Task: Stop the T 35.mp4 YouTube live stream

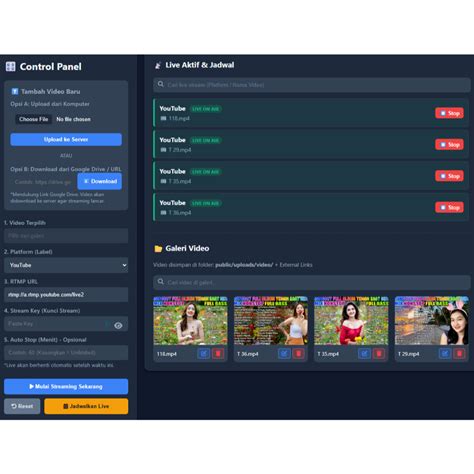Action: click(449, 176)
